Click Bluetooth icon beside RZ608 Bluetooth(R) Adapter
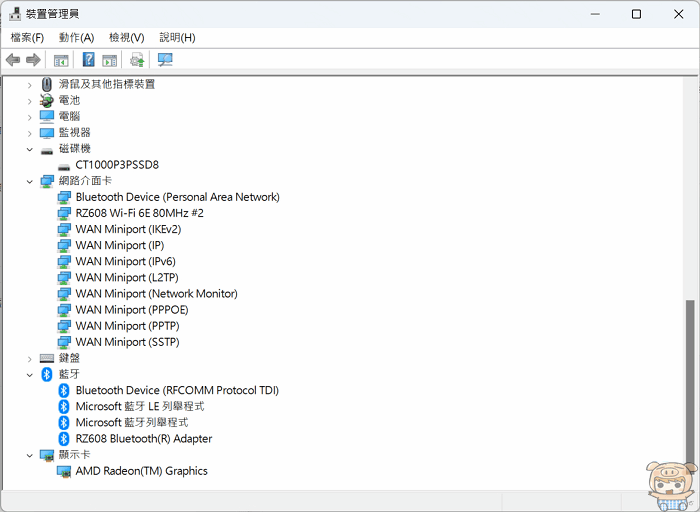The width and height of the screenshot is (700, 512). [x=64, y=438]
